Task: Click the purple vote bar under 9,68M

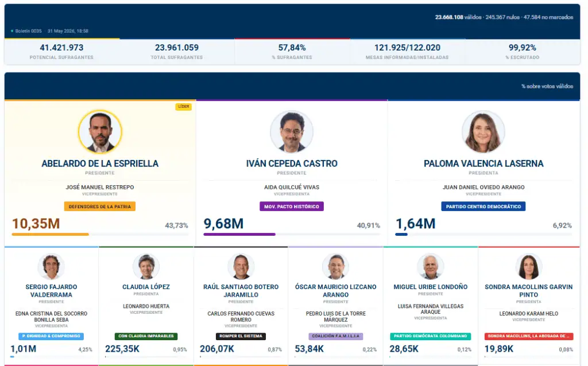Action: 239,235
